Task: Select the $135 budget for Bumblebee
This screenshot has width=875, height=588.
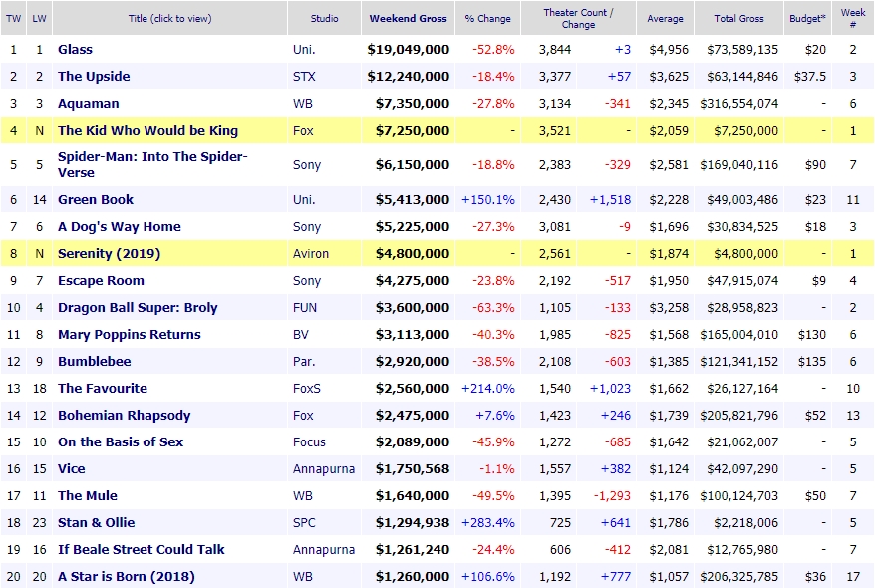Action: click(x=812, y=361)
